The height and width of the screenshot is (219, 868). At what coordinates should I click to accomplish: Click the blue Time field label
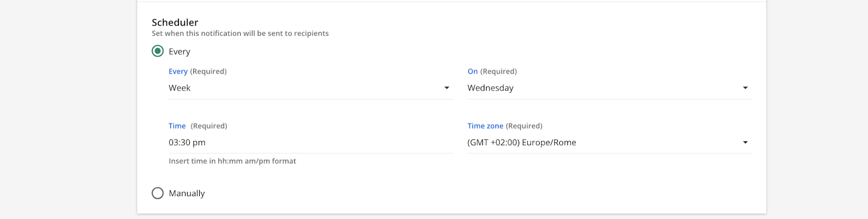click(177, 126)
